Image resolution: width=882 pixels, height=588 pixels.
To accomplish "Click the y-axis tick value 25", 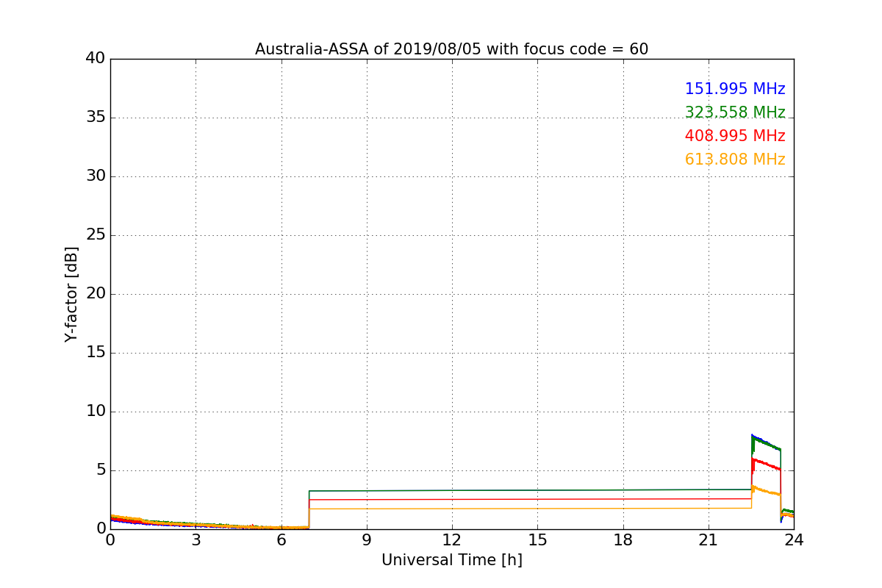I will coord(96,235).
